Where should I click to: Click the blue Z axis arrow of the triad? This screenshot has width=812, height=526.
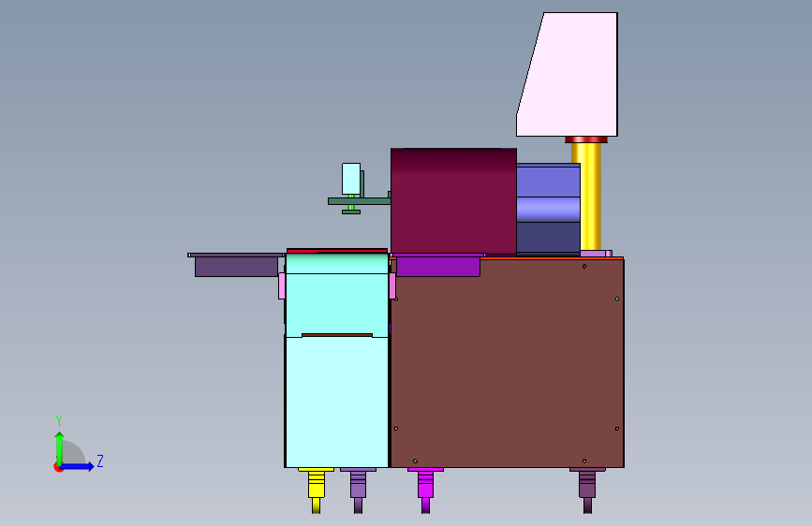[78, 466]
